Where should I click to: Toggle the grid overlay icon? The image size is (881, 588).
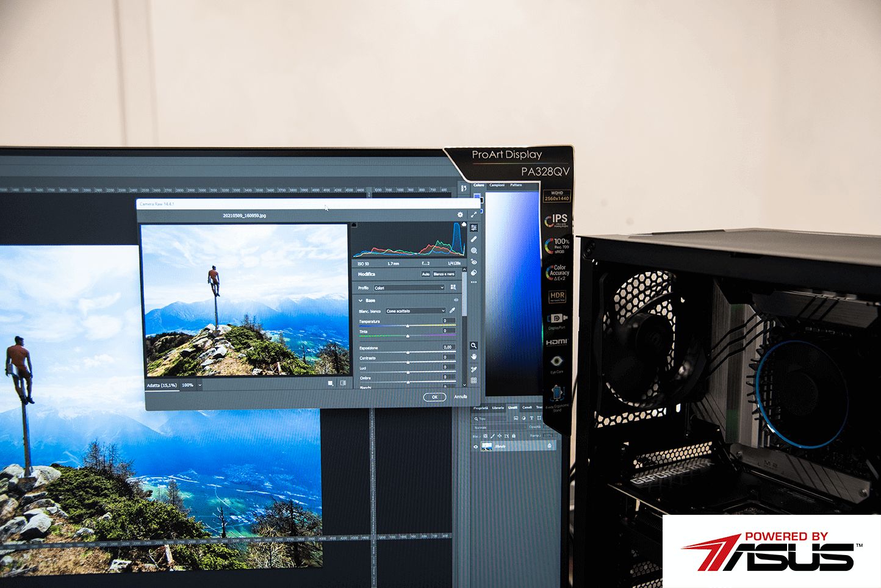pos(473,381)
